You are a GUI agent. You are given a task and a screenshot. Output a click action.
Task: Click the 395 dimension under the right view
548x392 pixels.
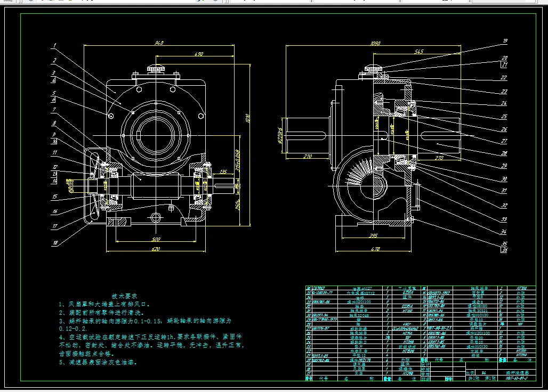374,235
